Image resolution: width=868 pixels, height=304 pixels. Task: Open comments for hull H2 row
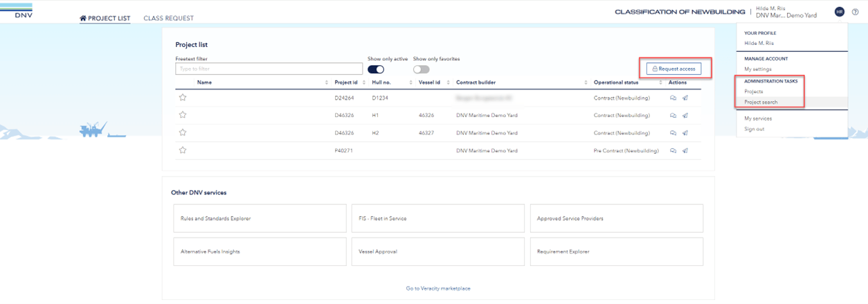coord(673,133)
